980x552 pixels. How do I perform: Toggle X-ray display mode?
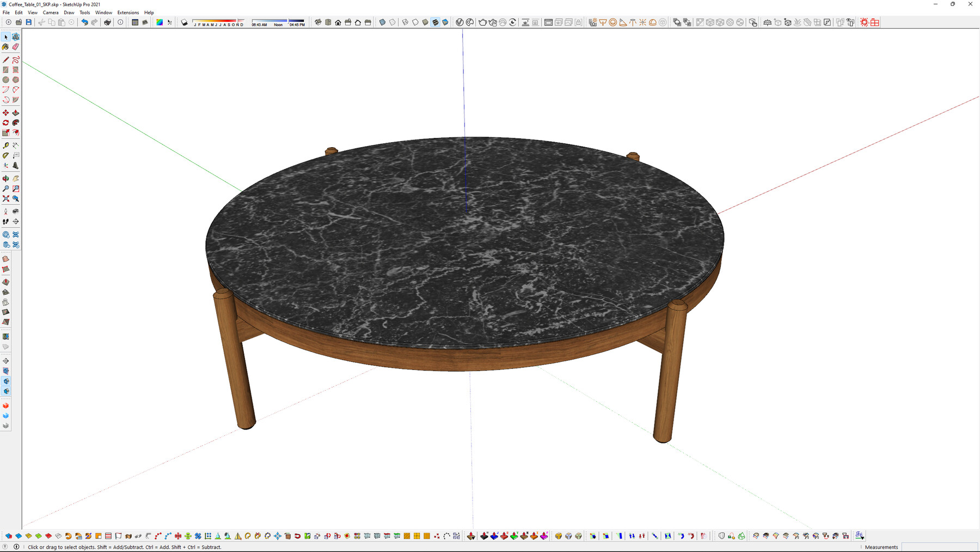[x=382, y=22]
